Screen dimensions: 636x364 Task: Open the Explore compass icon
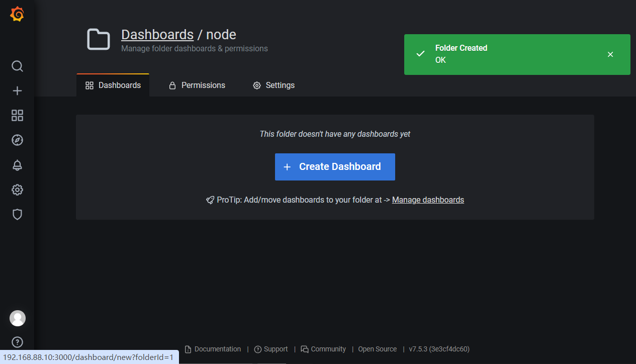click(x=17, y=140)
